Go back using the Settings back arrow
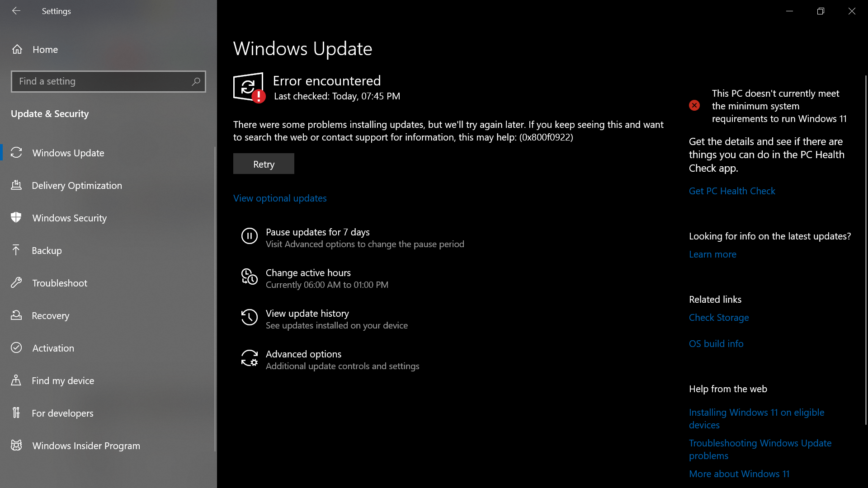Image resolution: width=868 pixels, height=488 pixels. click(x=16, y=11)
